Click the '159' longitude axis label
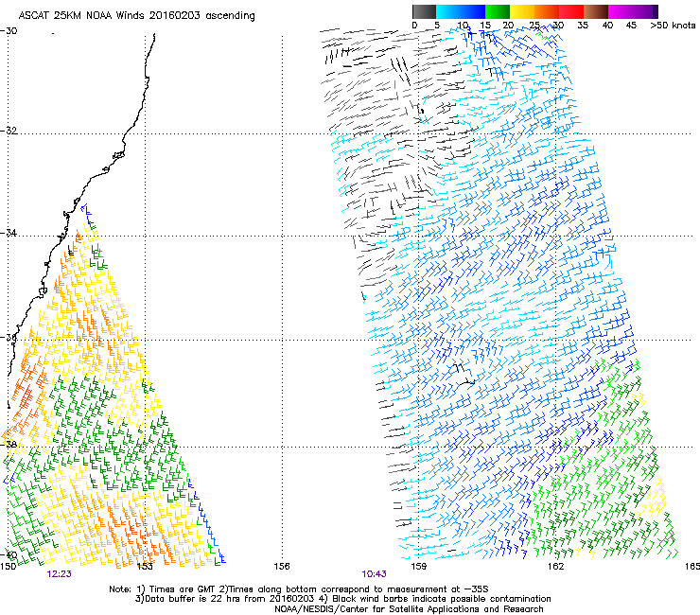700x615 pixels. (x=418, y=567)
